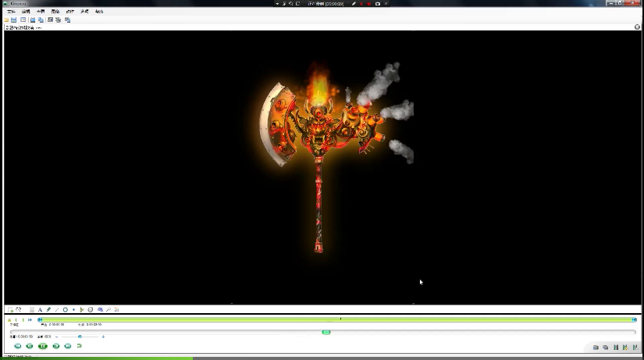Screen dimensions: 644x360
Task: Open the second menu bar item
Action: pyautogui.click(x=26, y=12)
